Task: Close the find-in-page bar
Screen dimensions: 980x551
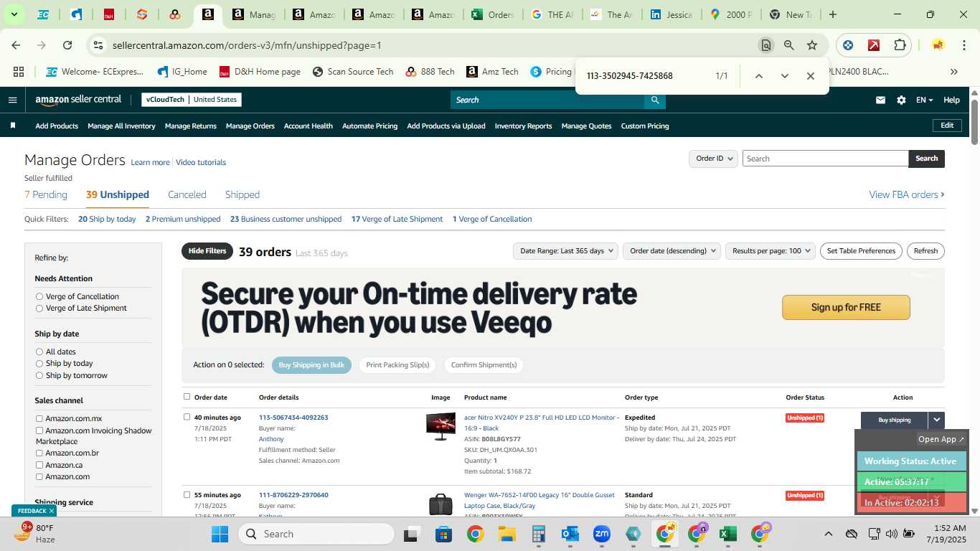Action: [810, 76]
